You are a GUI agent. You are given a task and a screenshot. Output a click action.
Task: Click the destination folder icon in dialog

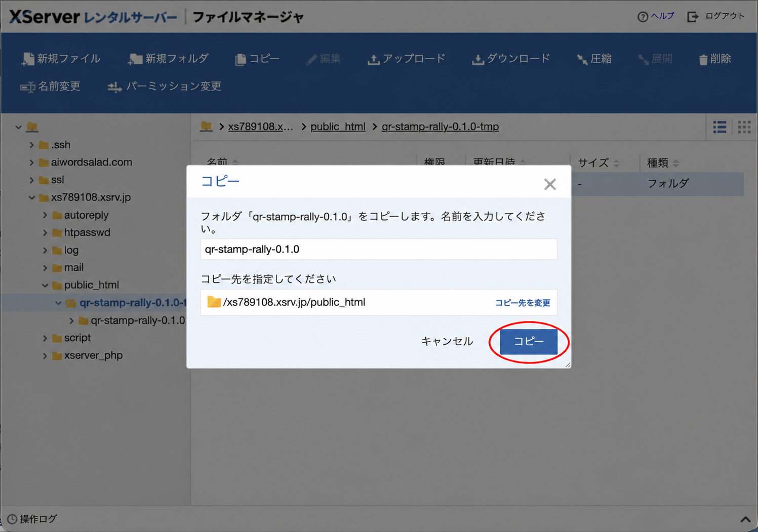214,302
